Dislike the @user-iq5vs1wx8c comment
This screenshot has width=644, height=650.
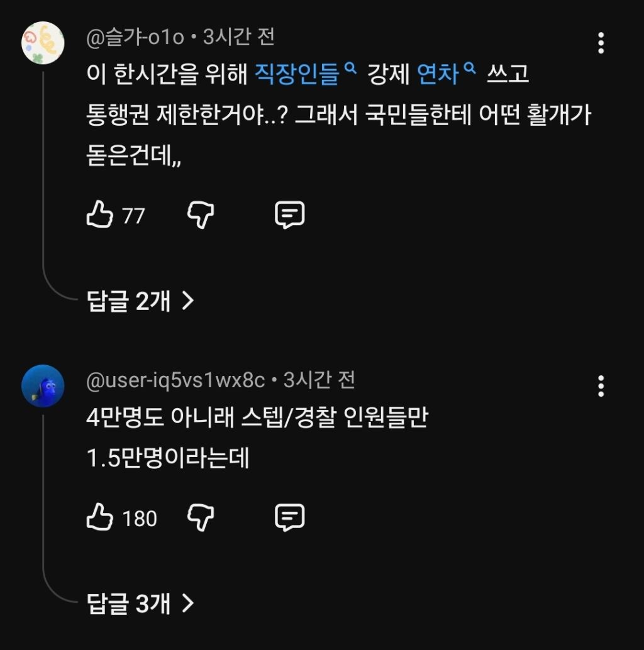click(201, 518)
